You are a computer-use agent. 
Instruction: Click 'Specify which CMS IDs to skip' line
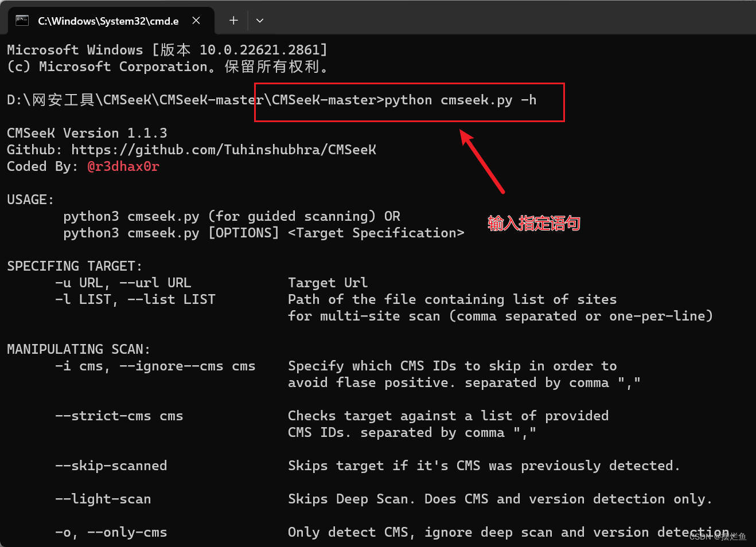click(x=453, y=366)
